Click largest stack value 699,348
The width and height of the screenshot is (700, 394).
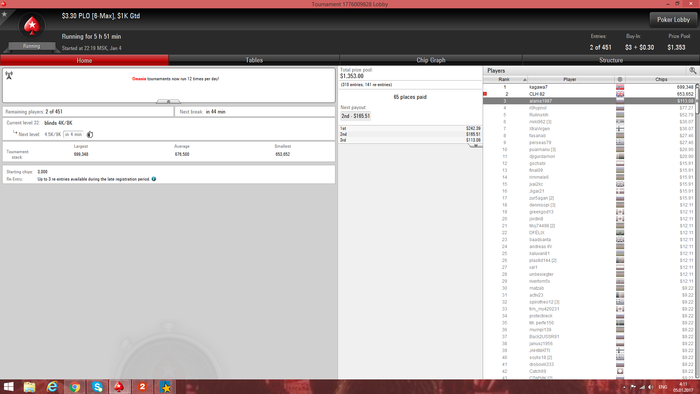(81, 154)
